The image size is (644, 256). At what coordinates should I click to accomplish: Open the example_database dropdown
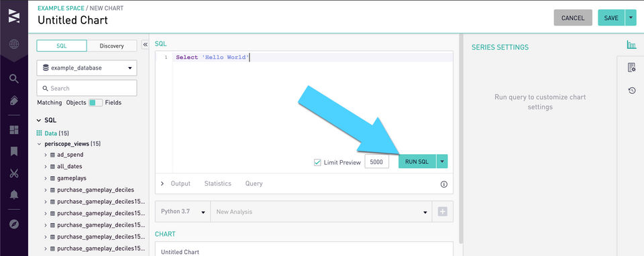point(87,68)
